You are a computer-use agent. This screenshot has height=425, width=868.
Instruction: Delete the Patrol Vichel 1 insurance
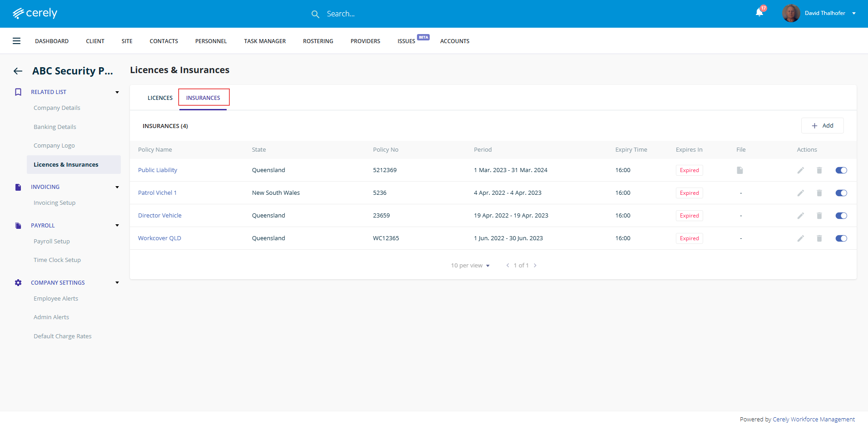[819, 193]
